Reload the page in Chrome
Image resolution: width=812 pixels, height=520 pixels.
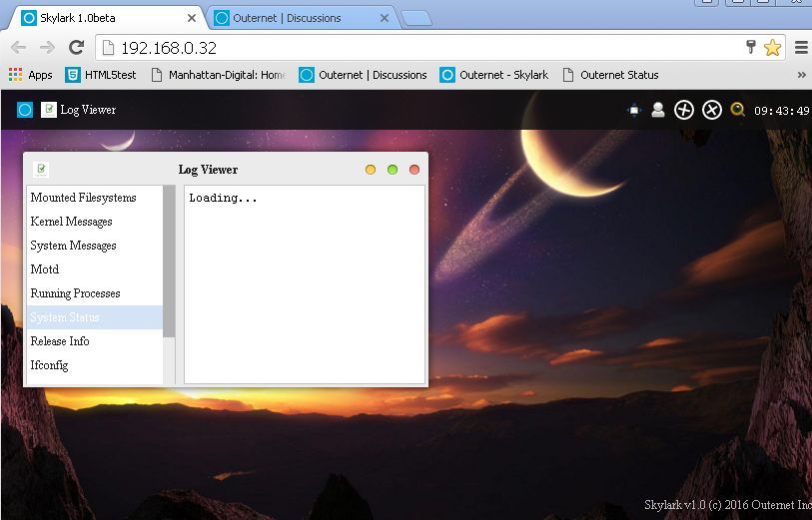click(76, 48)
